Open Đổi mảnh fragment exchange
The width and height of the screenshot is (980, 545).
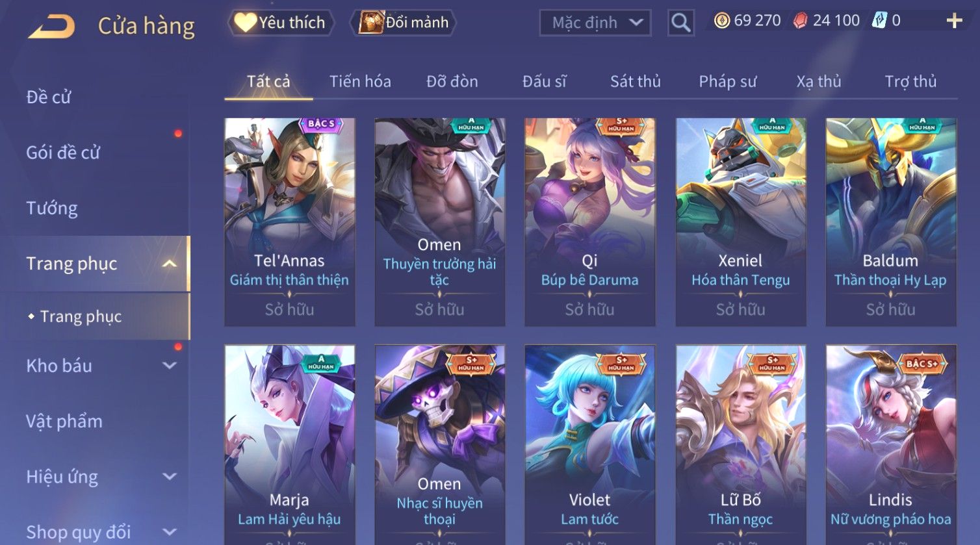coord(403,23)
